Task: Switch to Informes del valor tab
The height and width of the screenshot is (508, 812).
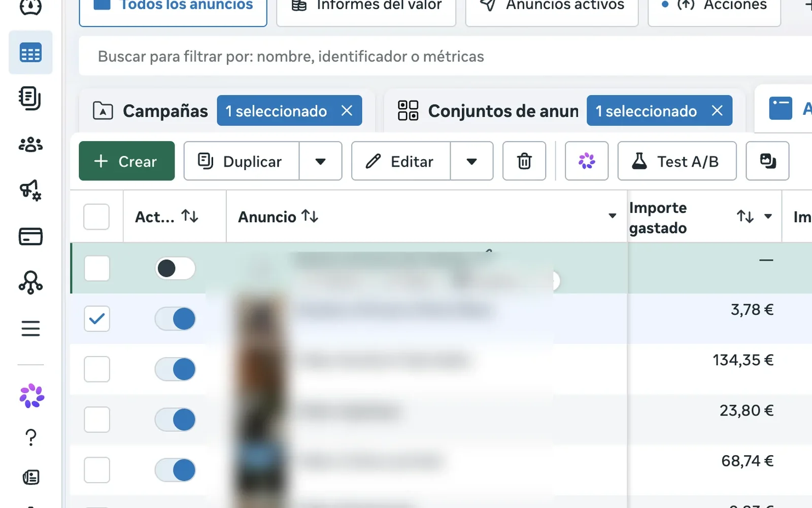Action: pos(366,10)
